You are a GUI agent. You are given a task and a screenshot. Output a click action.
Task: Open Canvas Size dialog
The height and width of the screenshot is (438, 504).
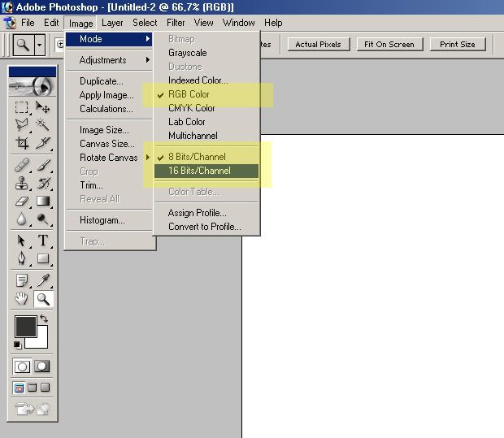coord(109,144)
